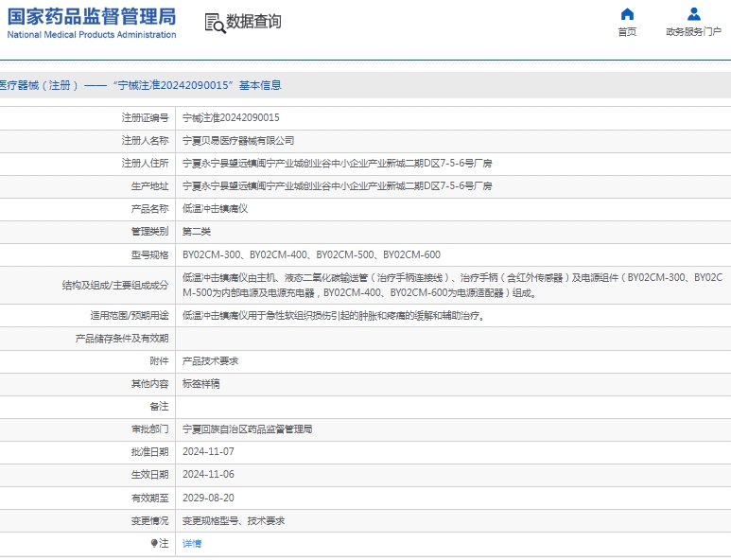Click the 数据查询 search document icon

point(214,23)
